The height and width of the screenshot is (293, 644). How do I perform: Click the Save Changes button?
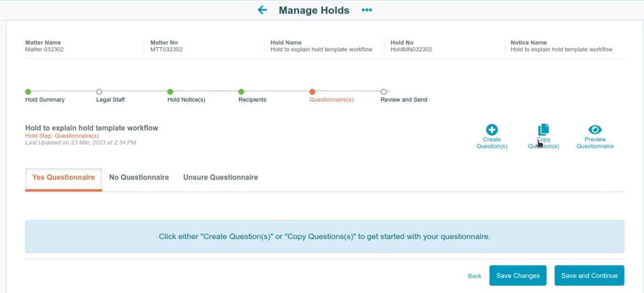[x=518, y=276]
